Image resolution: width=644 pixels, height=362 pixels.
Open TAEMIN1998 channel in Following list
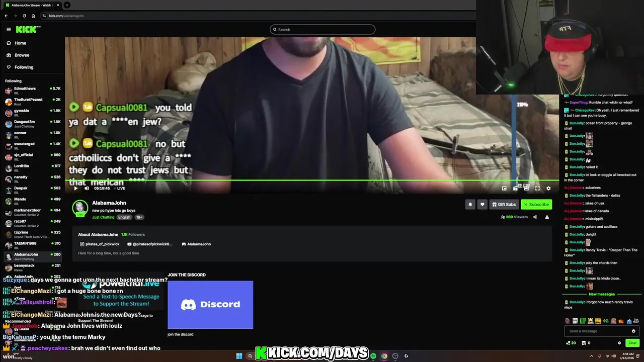click(32, 245)
